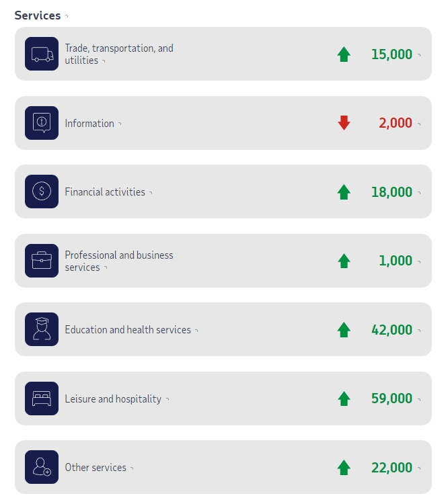The height and width of the screenshot is (504, 446).
Task: Click the dollar sign Financial activities icon
Action: pos(42,192)
